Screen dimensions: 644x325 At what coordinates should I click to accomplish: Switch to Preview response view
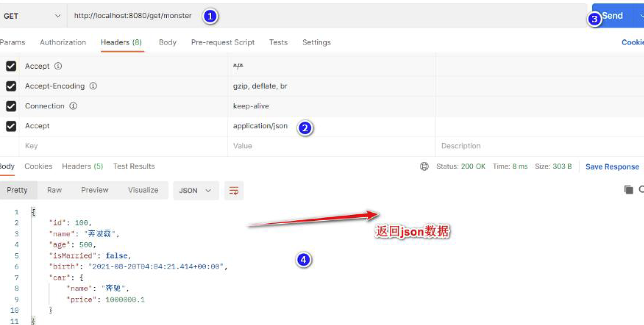[x=95, y=190]
